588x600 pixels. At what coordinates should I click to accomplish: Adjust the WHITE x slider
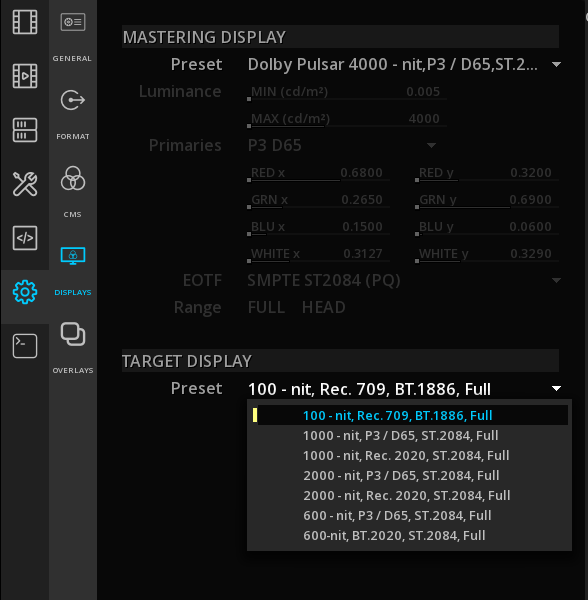coord(318,254)
